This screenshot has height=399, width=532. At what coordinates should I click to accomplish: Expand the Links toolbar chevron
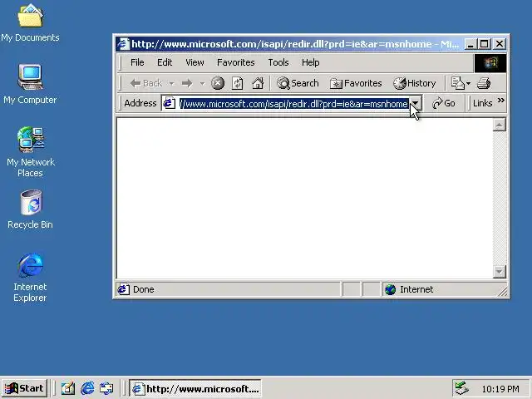pyautogui.click(x=500, y=100)
